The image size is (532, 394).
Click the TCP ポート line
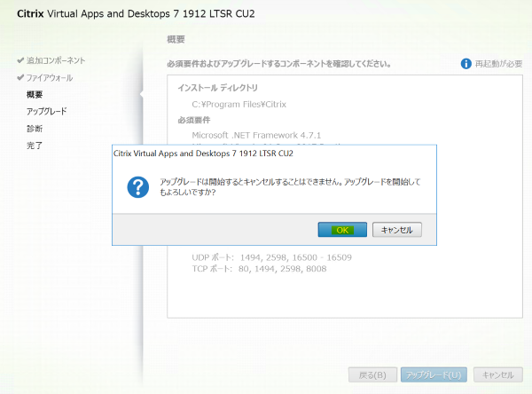tap(259, 269)
